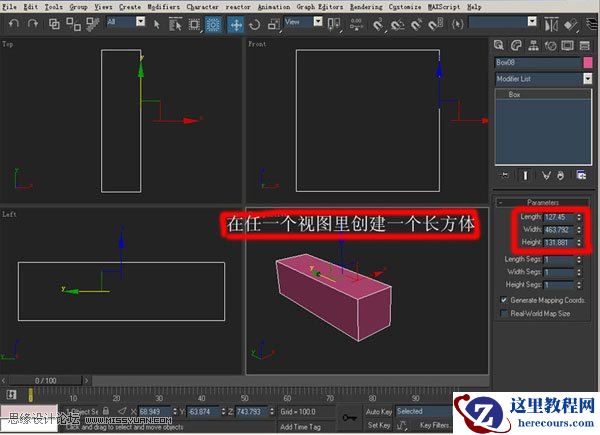Image resolution: width=600 pixels, height=435 pixels.
Task: Click the Undo arrow icon
Action: [14, 24]
